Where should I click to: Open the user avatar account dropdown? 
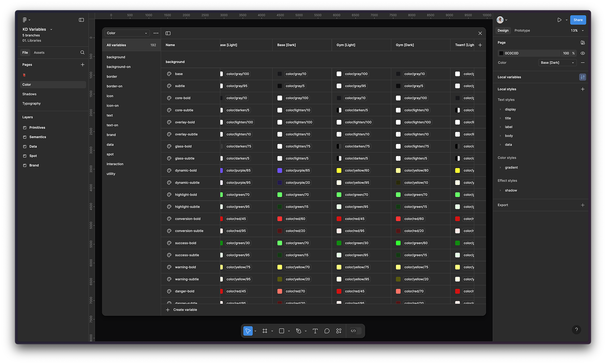coord(502,20)
